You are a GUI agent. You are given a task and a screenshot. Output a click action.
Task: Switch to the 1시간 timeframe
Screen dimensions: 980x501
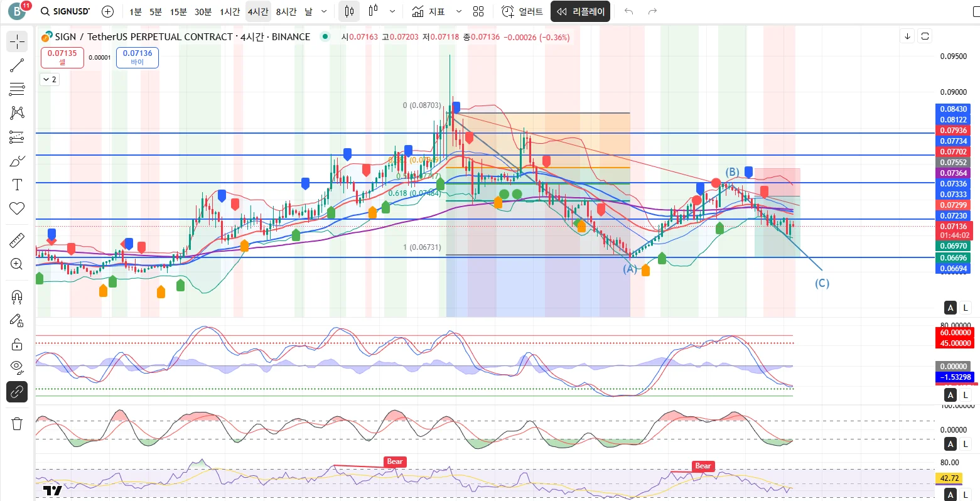(x=230, y=12)
